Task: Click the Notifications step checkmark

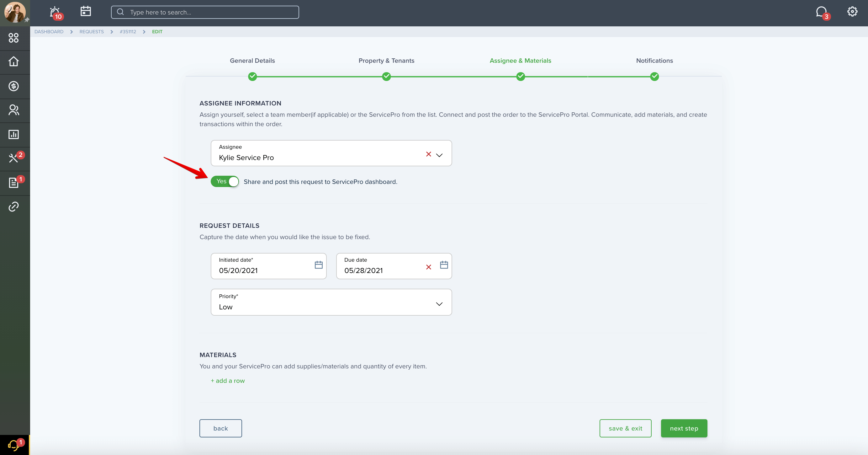Action: click(x=654, y=77)
